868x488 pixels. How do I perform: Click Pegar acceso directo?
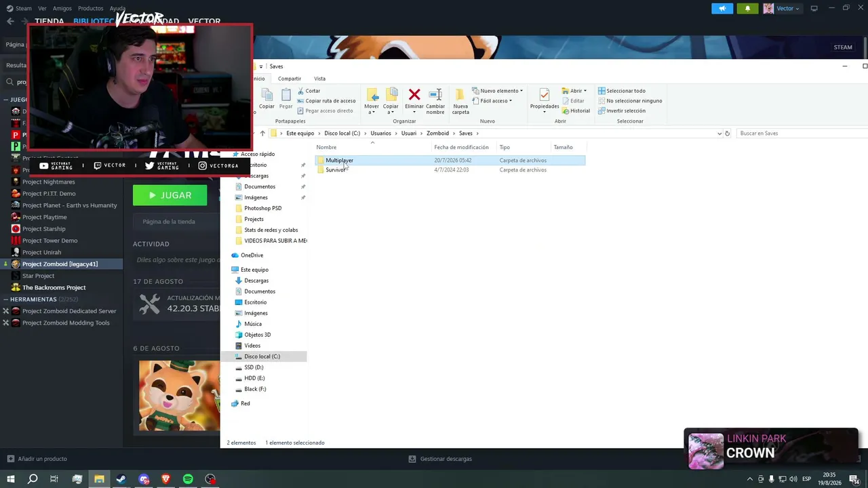click(x=325, y=110)
